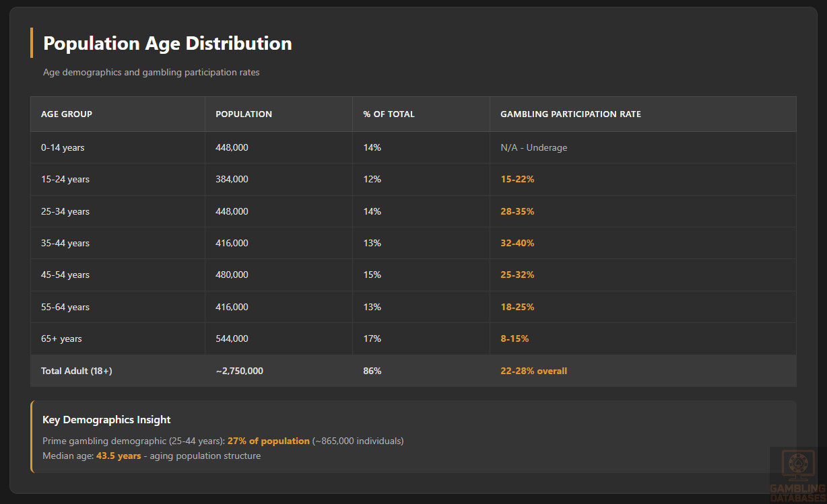827x504 pixels.
Task: Click the 28-35% participation rate value
Action: coord(517,211)
